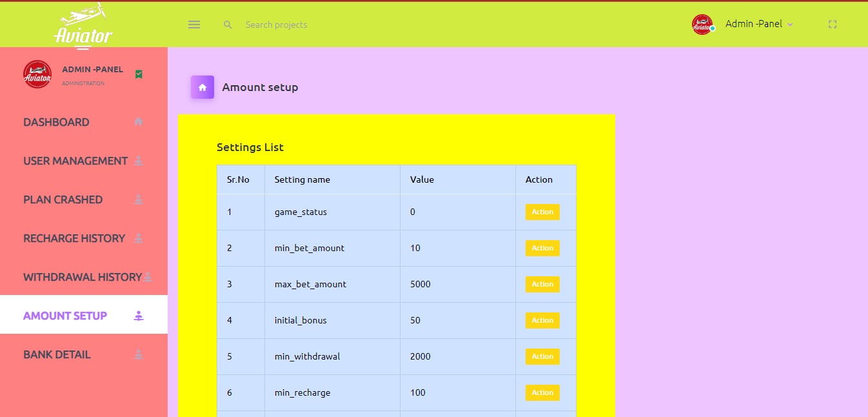Screen dimensions: 868x417
Task: Open Plan Crashed menu item
Action: click(x=63, y=199)
